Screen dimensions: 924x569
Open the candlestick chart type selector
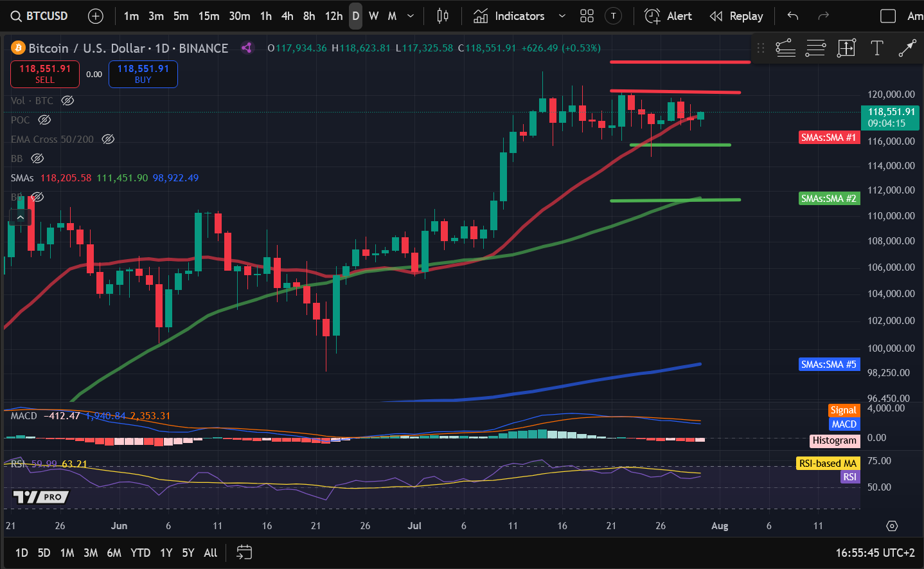tap(443, 16)
